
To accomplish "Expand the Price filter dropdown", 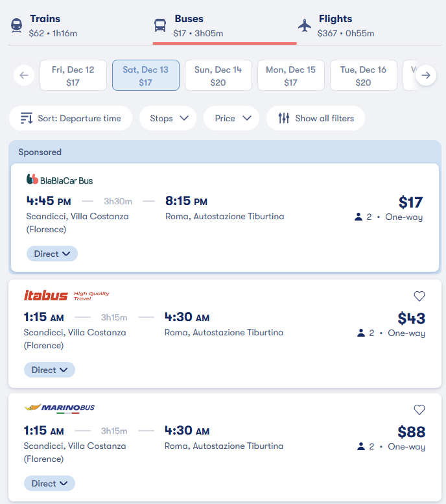I will (231, 118).
